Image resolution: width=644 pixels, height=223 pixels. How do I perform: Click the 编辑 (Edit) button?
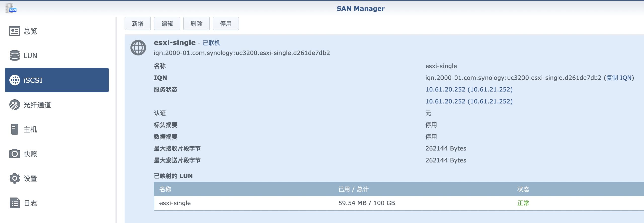(167, 24)
